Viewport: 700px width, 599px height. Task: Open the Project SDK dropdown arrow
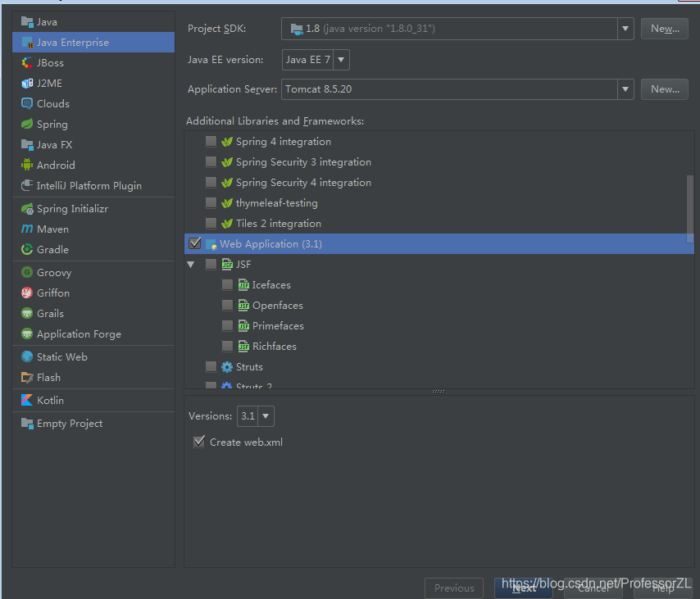click(625, 29)
